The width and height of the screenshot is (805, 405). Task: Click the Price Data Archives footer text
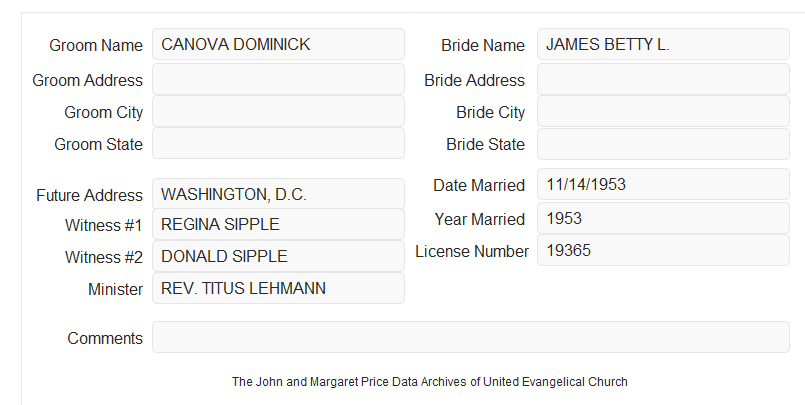(430, 382)
